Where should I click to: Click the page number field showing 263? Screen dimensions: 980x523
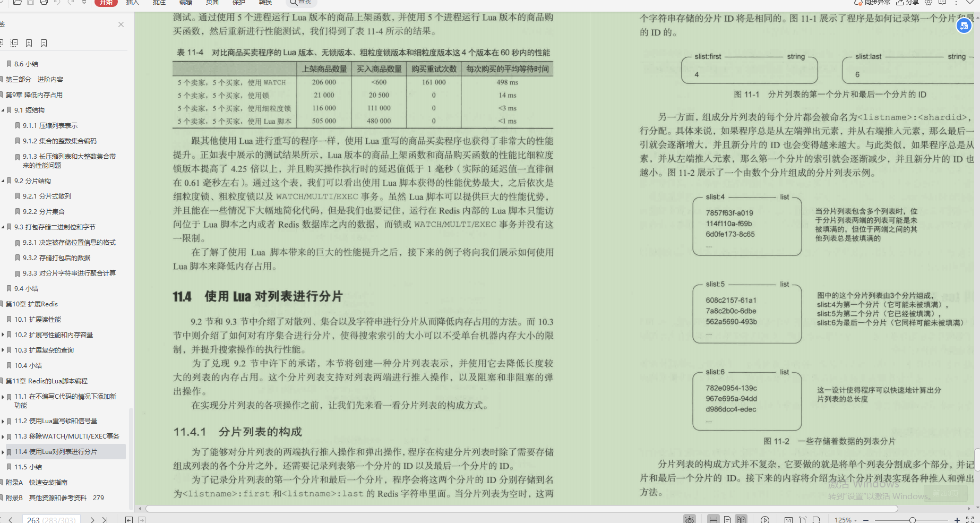[x=51, y=520]
